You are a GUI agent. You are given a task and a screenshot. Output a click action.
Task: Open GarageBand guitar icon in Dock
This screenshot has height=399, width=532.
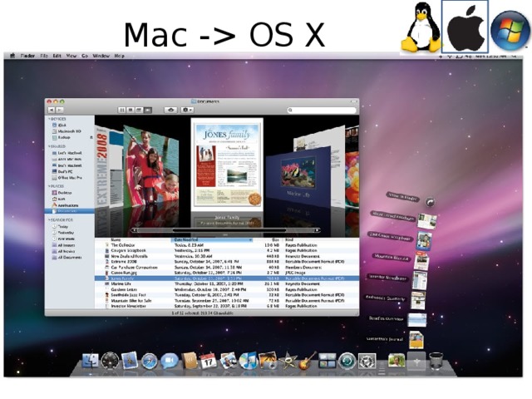pyautogui.click(x=308, y=361)
